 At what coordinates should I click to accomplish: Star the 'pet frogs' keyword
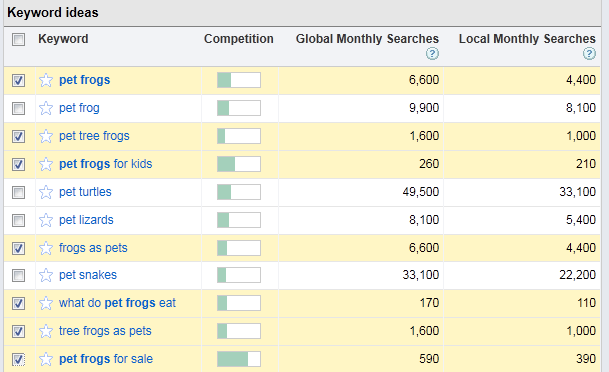[x=46, y=80]
